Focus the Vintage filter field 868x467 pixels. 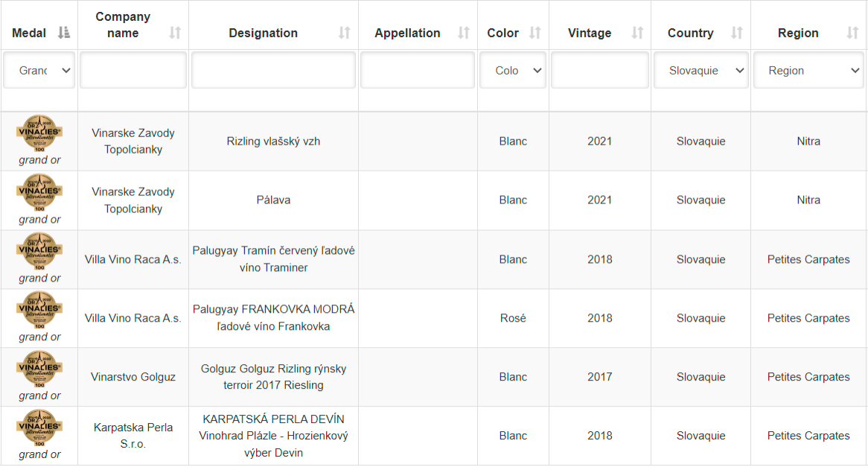(x=599, y=70)
